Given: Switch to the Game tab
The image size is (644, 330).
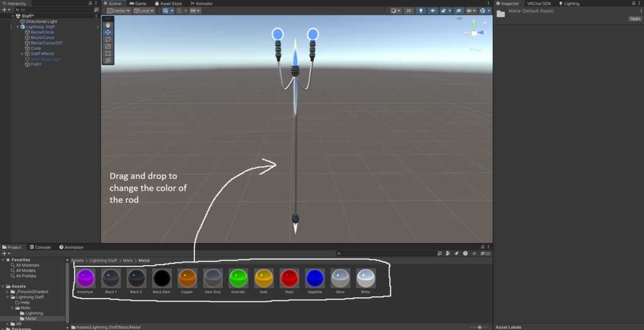Looking at the screenshot, I should click(138, 3).
